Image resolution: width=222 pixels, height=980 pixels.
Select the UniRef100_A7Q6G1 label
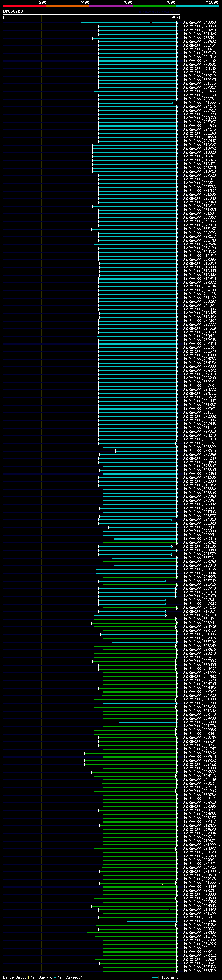click(x=199, y=65)
